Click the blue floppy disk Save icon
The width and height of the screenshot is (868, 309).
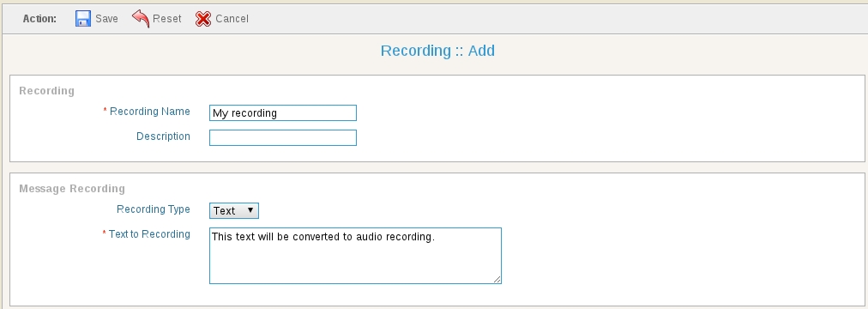tap(83, 18)
